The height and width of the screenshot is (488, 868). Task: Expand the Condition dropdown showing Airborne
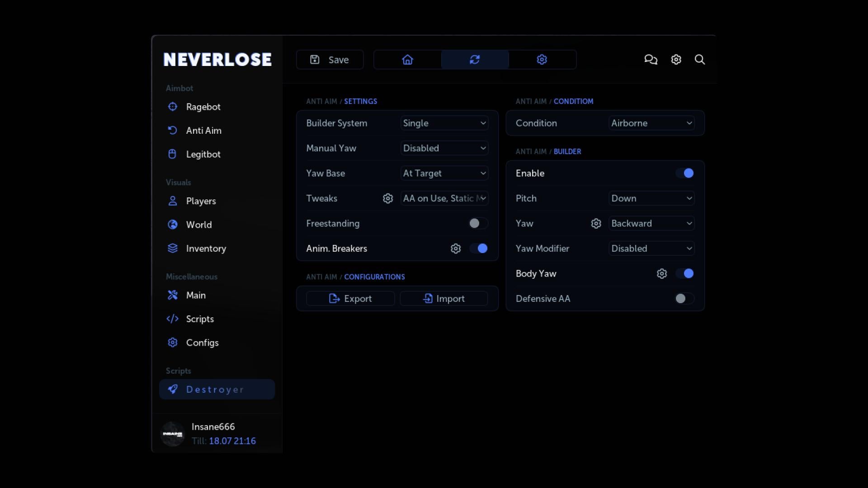coord(651,123)
